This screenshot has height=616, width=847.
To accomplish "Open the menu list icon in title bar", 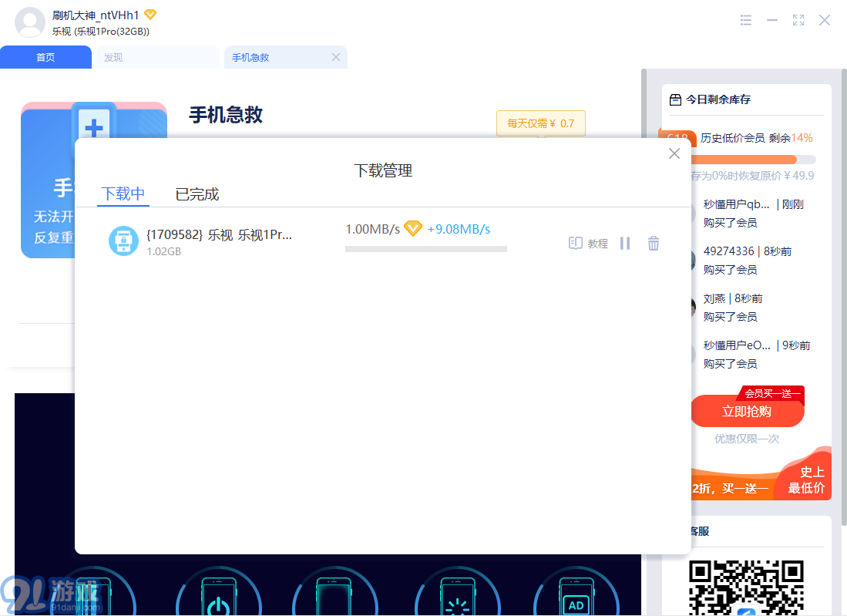I will click(746, 20).
